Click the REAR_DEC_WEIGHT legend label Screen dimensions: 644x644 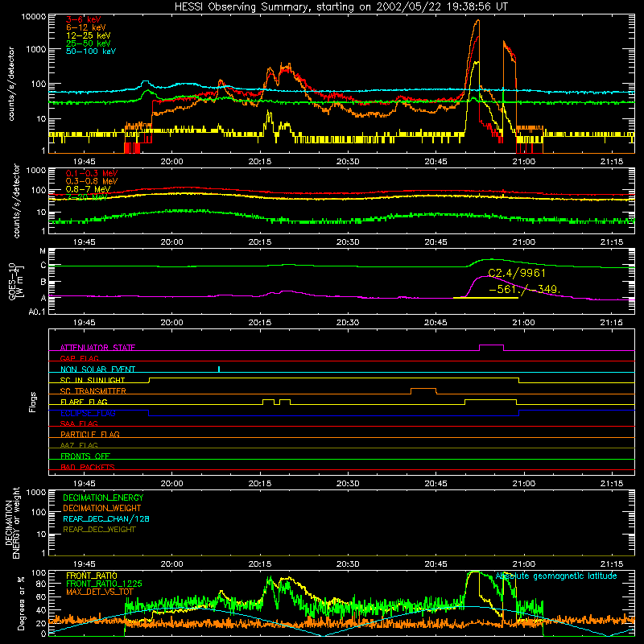point(99,530)
